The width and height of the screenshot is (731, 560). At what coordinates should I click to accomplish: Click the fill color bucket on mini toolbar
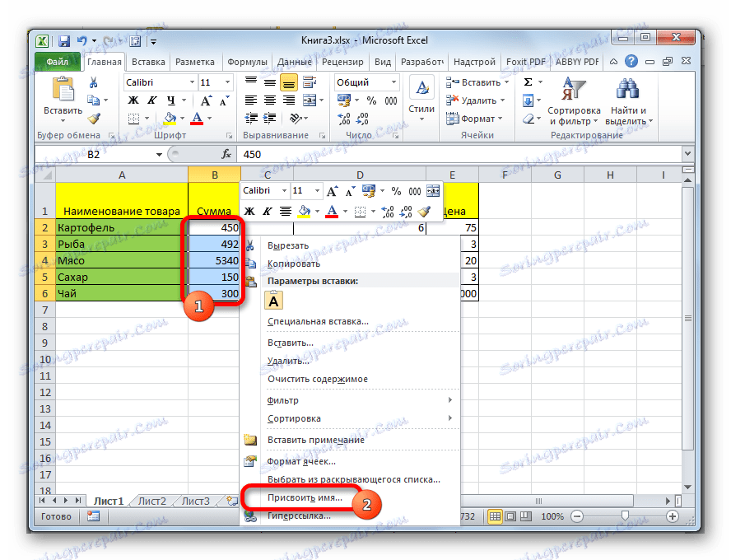304,212
